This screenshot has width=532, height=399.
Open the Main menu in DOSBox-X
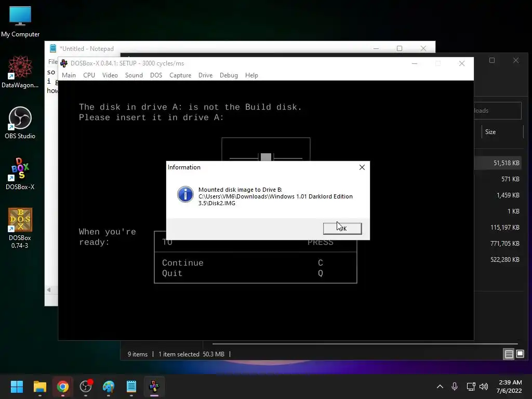(69, 75)
